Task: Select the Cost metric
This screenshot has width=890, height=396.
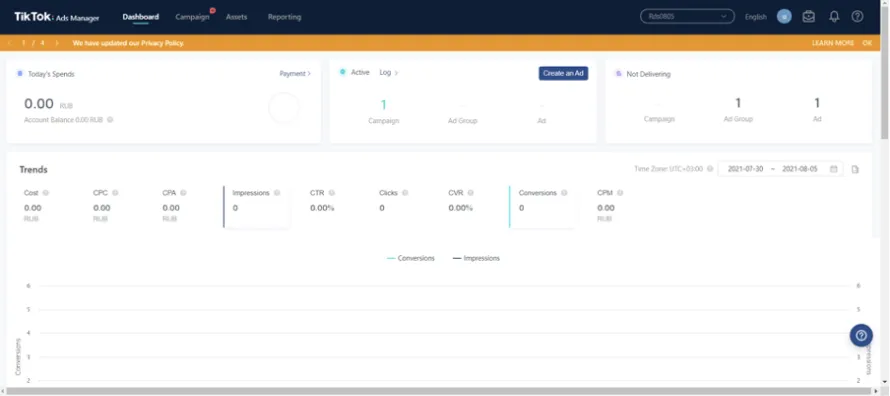Action: click(x=36, y=207)
